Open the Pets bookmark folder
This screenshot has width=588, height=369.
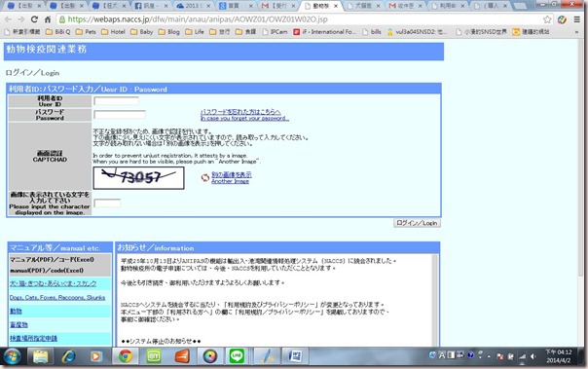86,32
